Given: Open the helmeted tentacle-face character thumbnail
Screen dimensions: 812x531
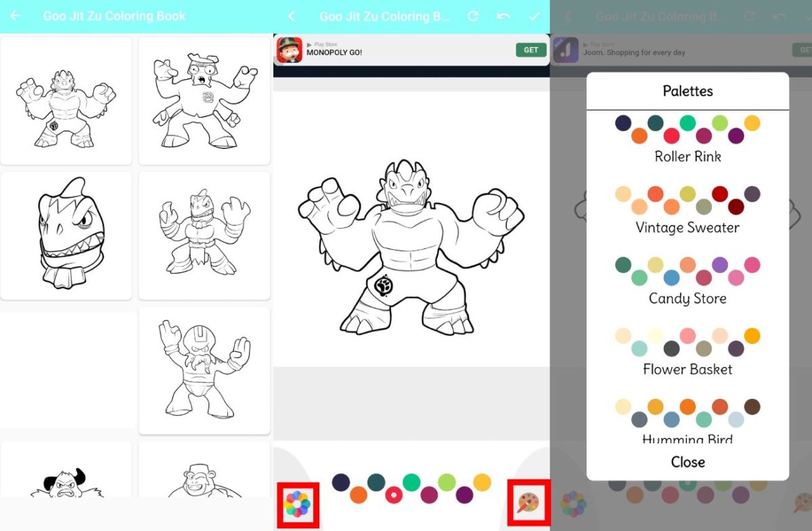Looking at the screenshot, I should (204, 370).
